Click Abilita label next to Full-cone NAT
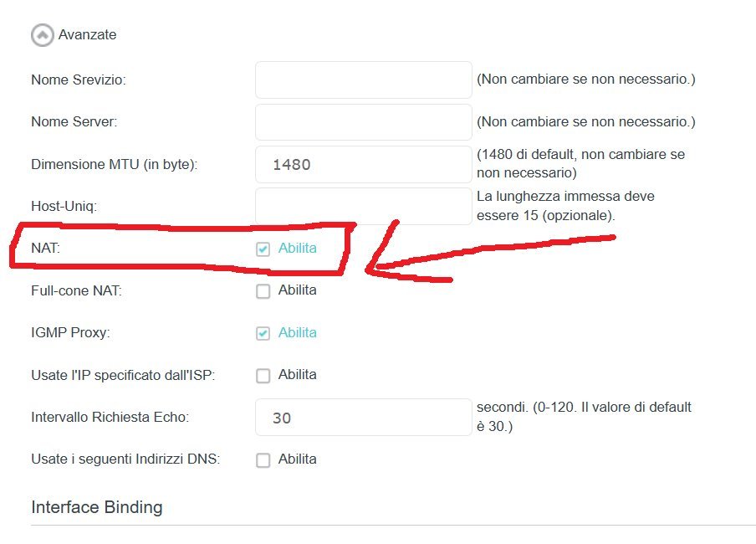The height and width of the screenshot is (544, 756). pos(298,290)
